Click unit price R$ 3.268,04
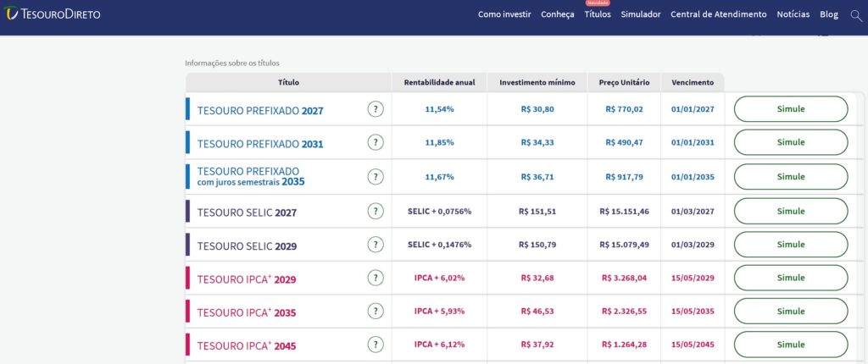868x364 pixels. pos(624,278)
